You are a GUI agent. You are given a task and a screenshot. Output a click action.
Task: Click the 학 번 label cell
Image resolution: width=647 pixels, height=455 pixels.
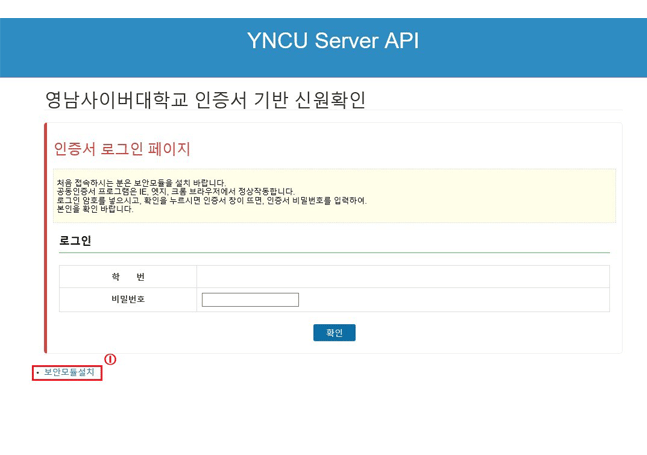click(128, 277)
